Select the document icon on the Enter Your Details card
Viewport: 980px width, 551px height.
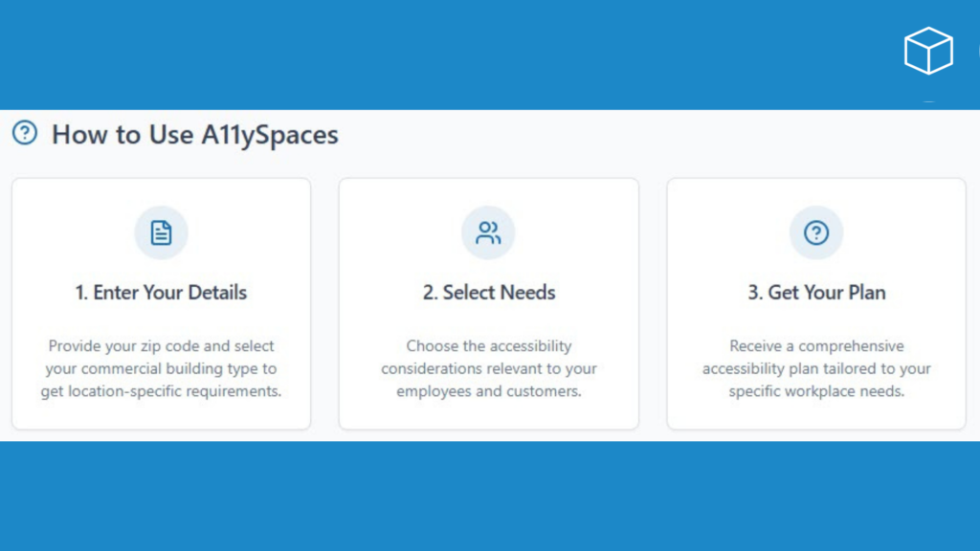pos(161,231)
